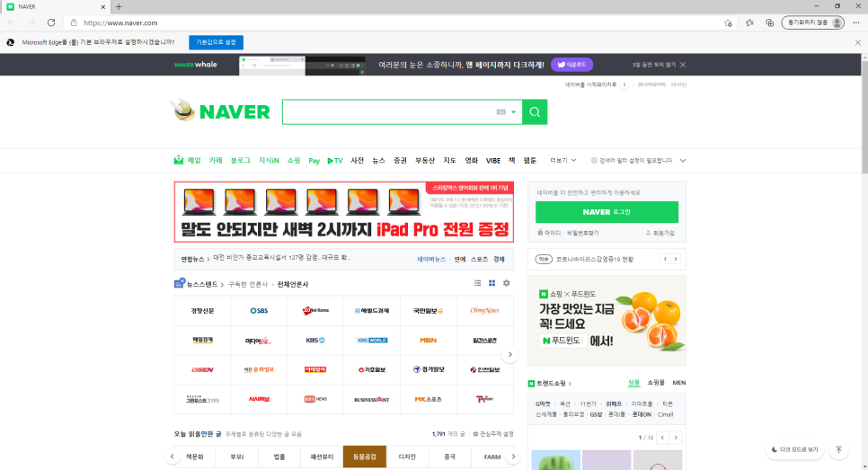This screenshot has width=868, height=470.
Task: Open the OhmyNews press tile
Action: (484, 311)
